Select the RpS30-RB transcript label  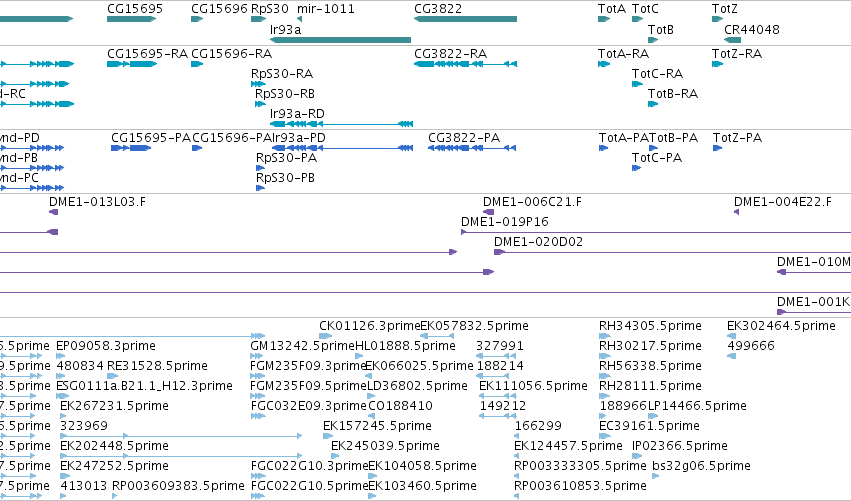[x=285, y=93]
